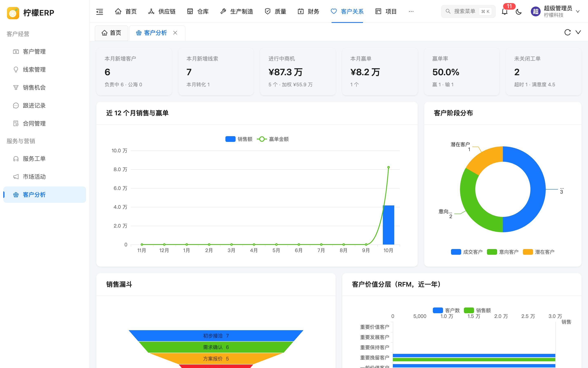The width and height of the screenshot is (588, 368).
Task: Click the refresh page icon
Action: pos(567,32)
